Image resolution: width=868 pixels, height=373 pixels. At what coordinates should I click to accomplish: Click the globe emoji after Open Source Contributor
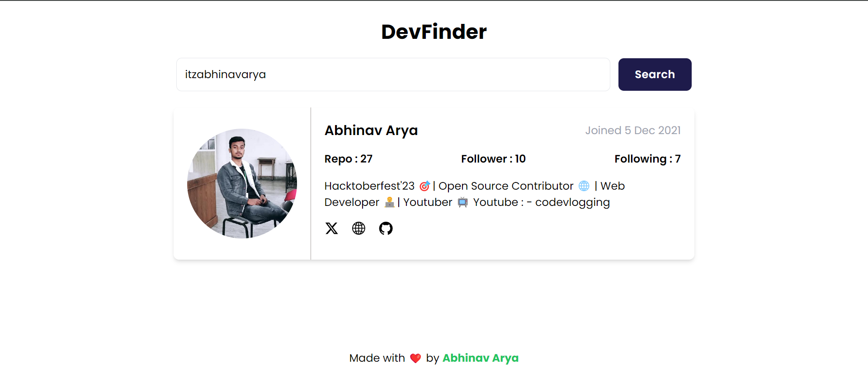pos(584,186)
